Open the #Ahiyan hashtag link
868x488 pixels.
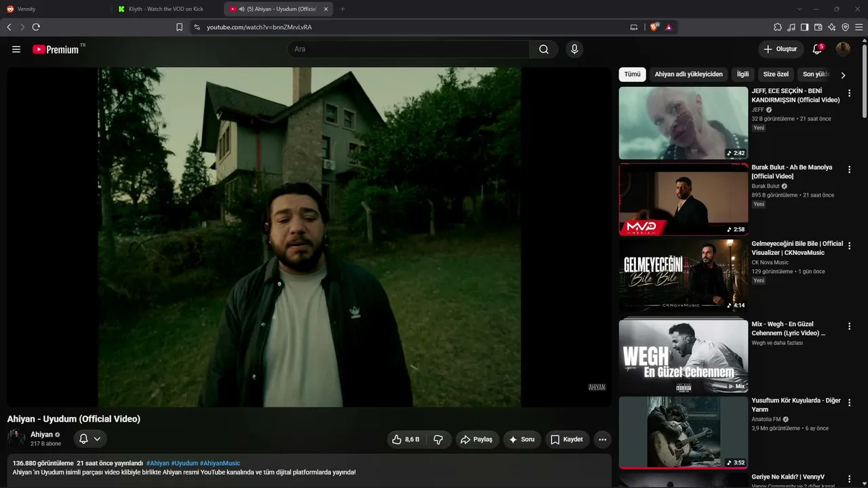coord(158,463)
